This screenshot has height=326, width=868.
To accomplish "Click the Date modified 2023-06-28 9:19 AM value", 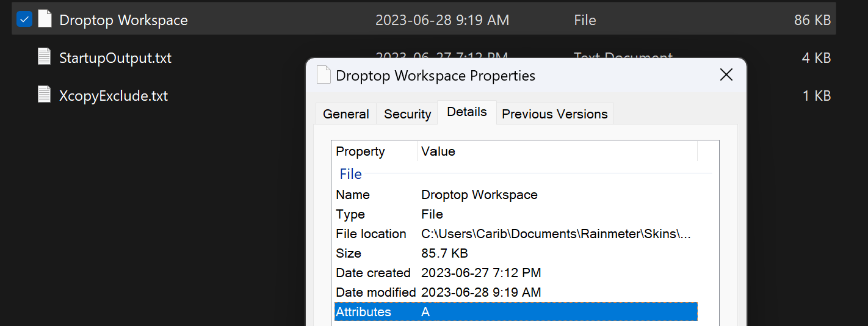I will 481,292.
